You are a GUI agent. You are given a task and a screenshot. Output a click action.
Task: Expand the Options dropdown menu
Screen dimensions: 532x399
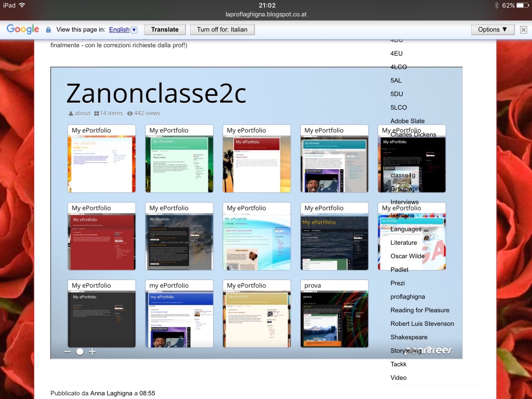point(493,30)
